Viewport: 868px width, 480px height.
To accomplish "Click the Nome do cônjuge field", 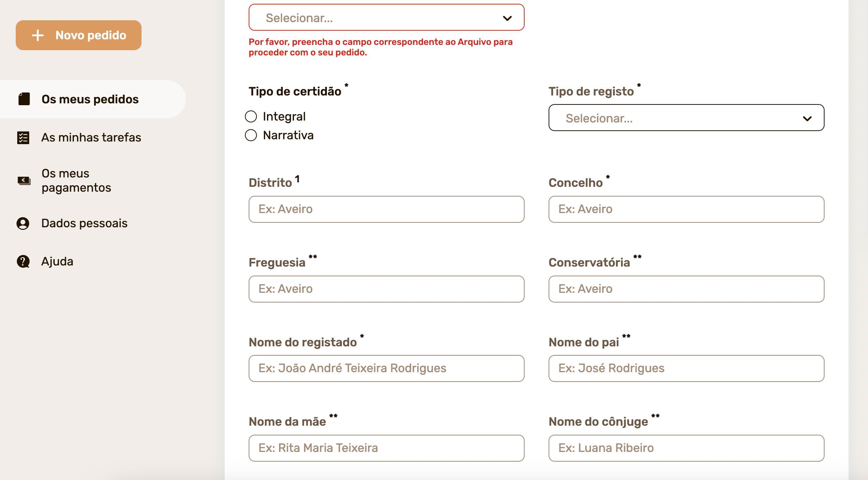I will pyautogui.click(x=686, y=448).
